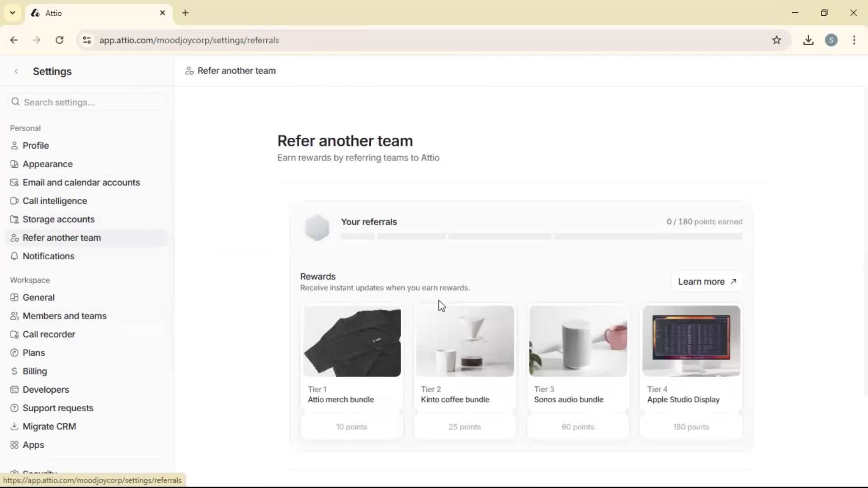This screenshot has width=868, height=488.
Task: Select the Appearance settings icon
Action: click(15, 164)
